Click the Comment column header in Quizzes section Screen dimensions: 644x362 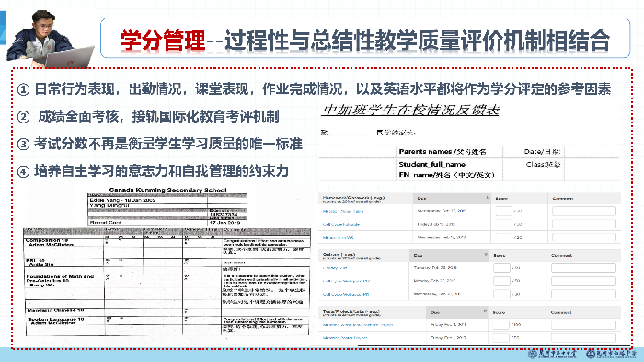coord(561,255)
